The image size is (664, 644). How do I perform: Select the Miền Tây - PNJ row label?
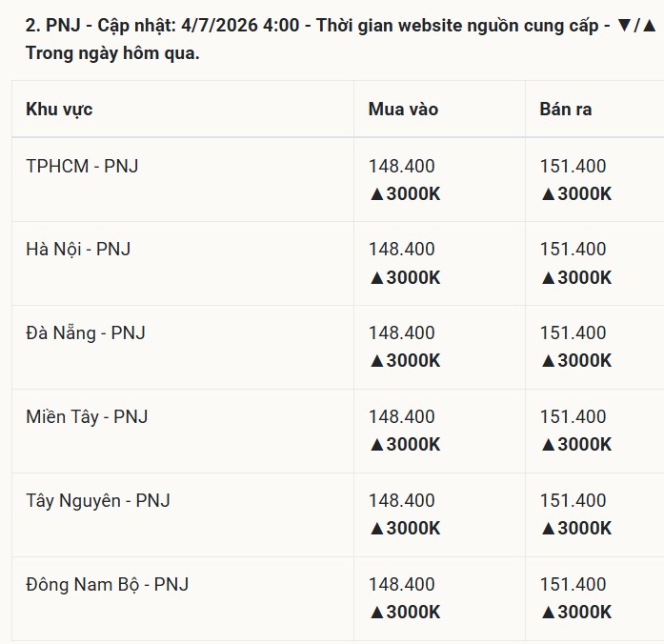click(x=87, y=416)
